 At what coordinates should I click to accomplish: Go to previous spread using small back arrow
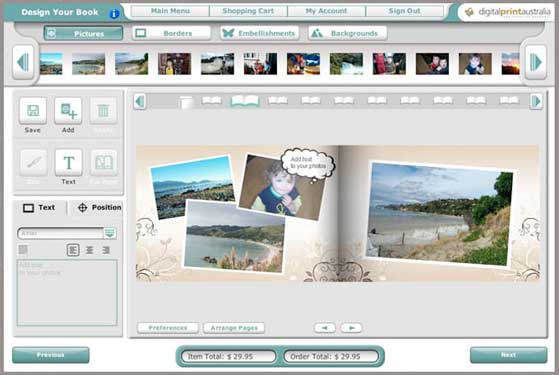(x=324, y=328)
